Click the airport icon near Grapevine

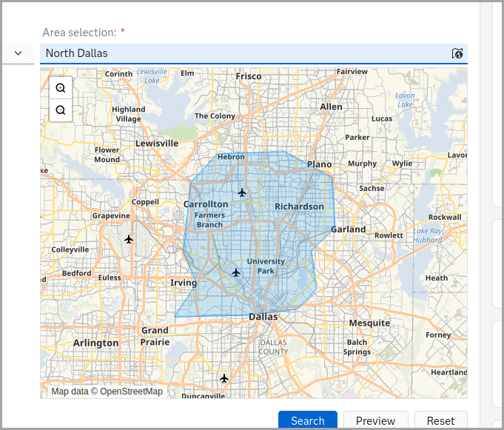tap(129, 239)
